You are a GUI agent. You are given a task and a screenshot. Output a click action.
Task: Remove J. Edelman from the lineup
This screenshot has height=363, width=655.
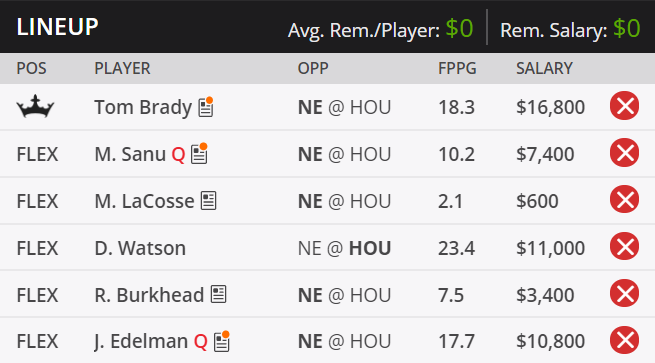coord(624,340)
